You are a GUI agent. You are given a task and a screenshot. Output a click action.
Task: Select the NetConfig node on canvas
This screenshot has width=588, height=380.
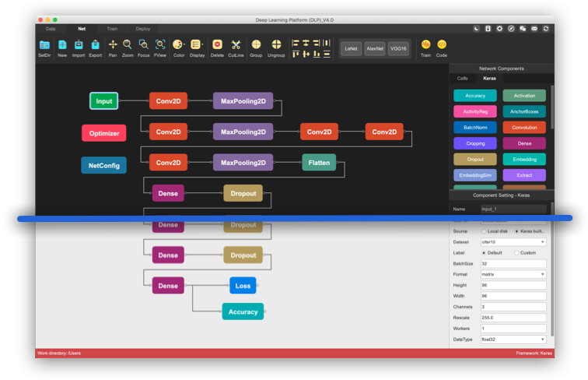104,166
